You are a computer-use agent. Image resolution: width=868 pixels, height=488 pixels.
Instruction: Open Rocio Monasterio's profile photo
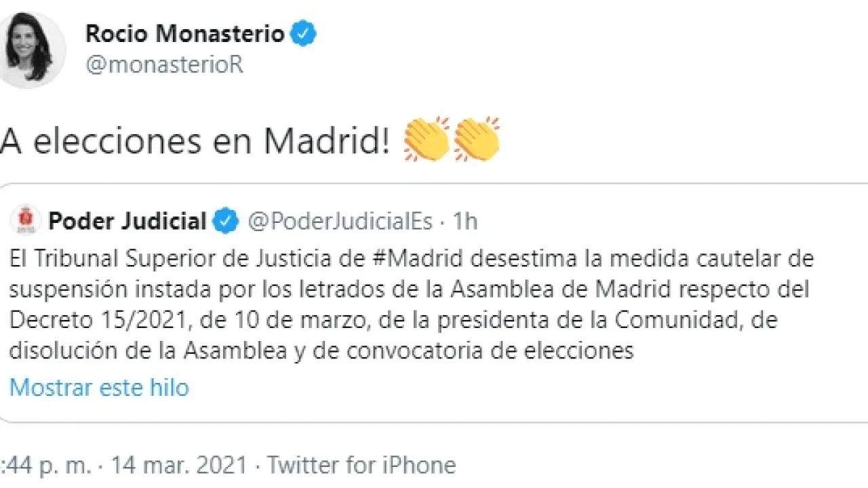click(x=30, y=49)
